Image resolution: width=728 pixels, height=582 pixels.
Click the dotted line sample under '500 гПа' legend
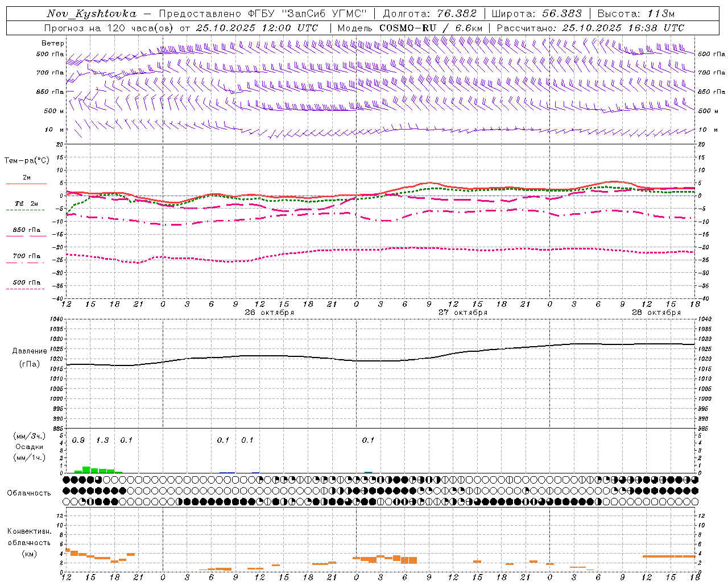tap(25, 289)
